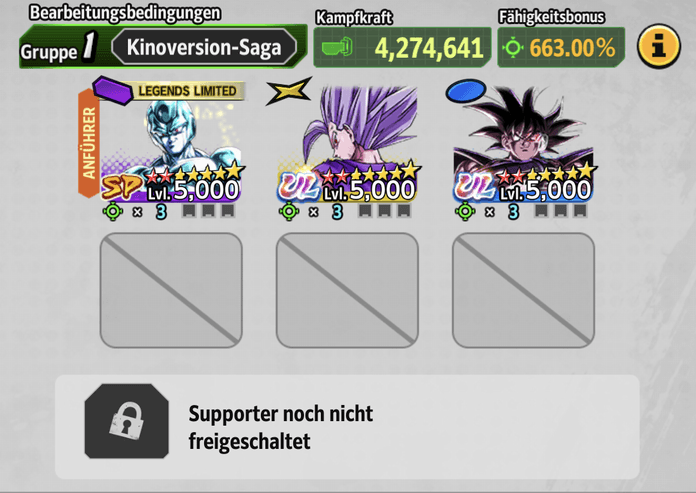Click the locked supporter padlock icon

[x=127, y=421]
